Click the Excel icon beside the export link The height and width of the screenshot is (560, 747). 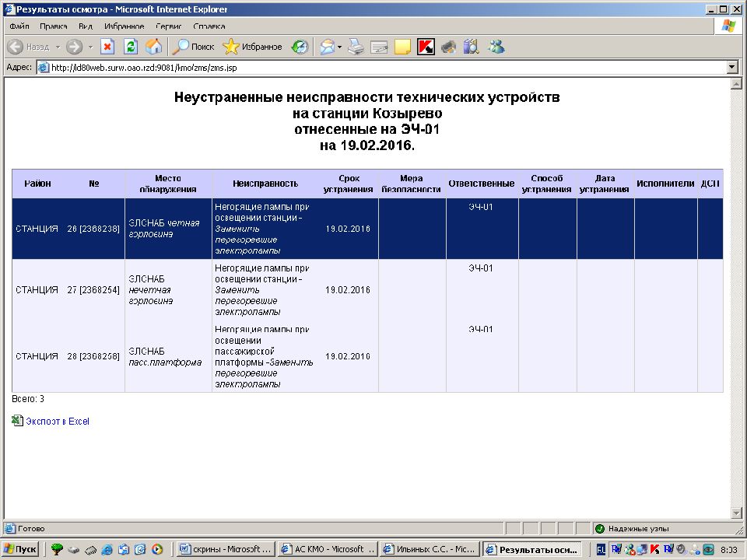(x=18, y=421)
